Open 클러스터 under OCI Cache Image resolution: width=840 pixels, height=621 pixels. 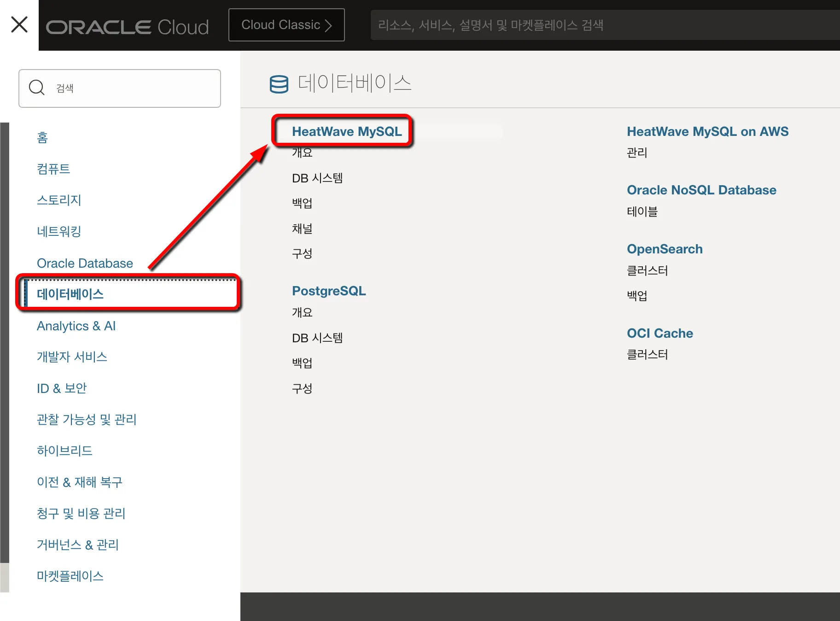click(x=647, y=354)
